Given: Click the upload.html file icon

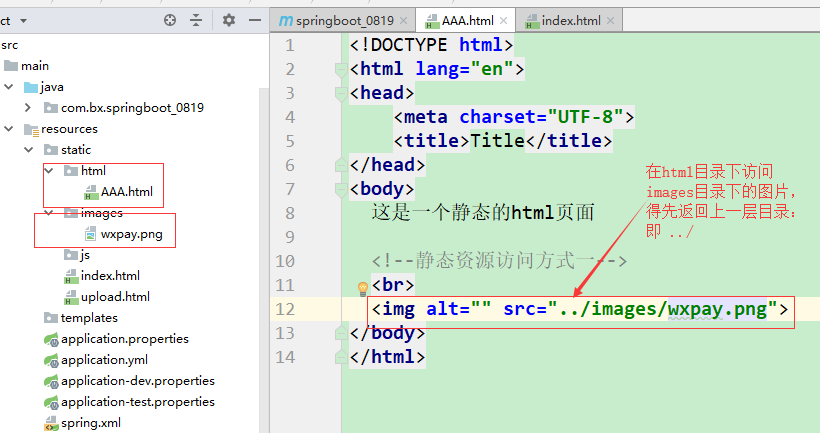Looking at the screenshot, I should (x=71, y=297).
